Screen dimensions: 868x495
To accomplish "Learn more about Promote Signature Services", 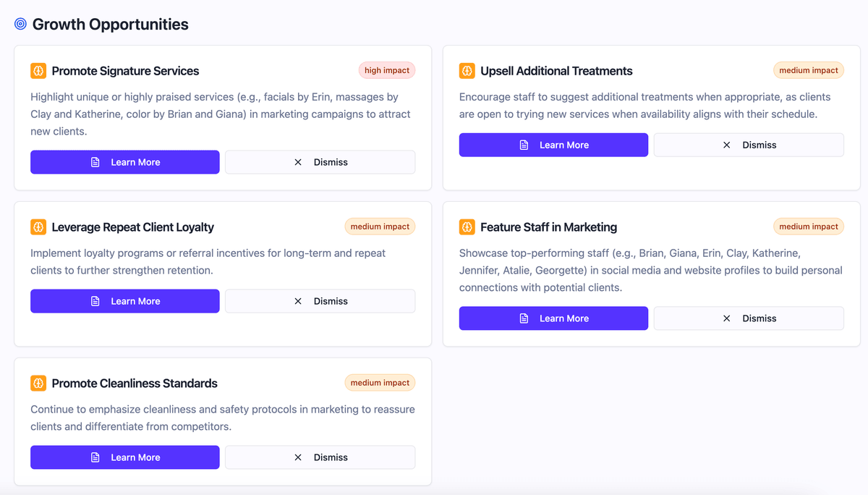I will point(125,162).
